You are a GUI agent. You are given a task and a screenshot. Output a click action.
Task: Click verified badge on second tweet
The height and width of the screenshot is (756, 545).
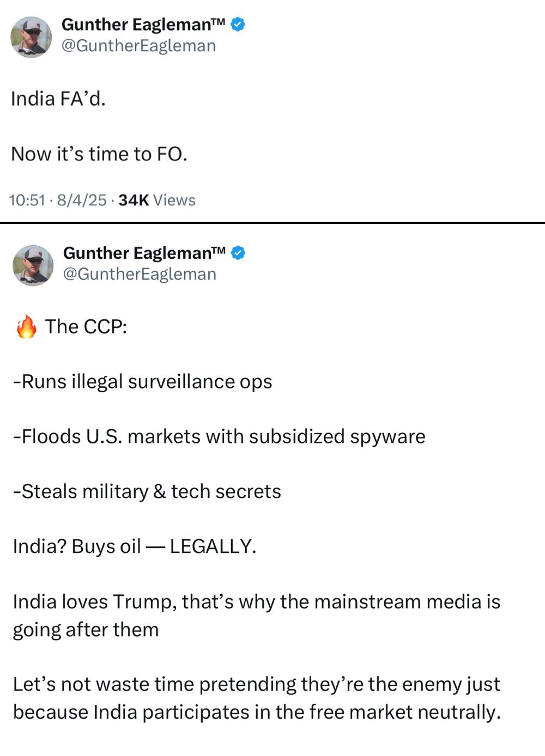coord(239,253)
